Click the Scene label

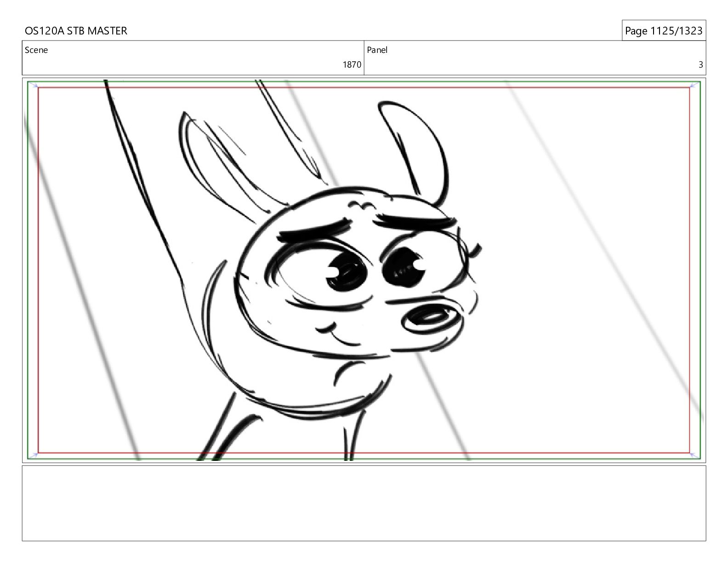pos(36,50)
